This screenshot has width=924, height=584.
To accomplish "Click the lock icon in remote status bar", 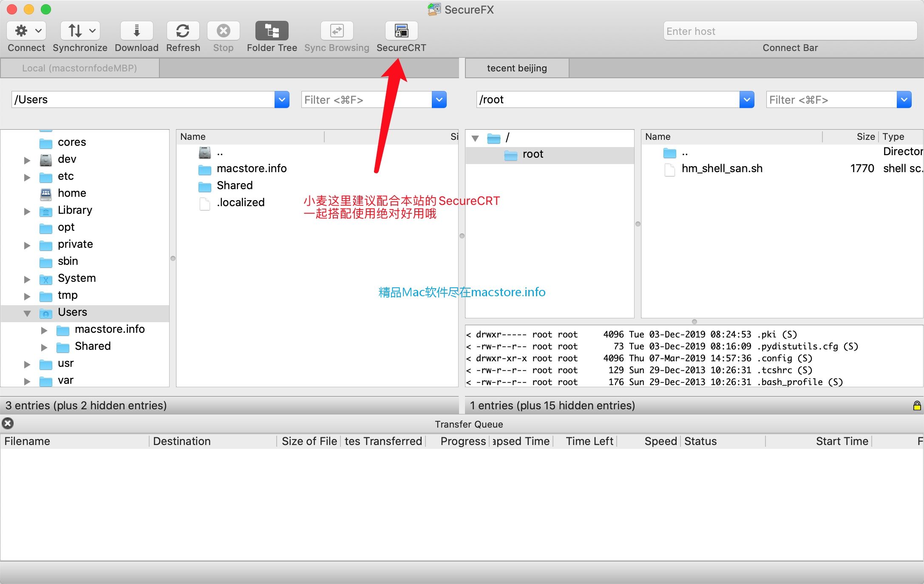I will coord(917,405).
